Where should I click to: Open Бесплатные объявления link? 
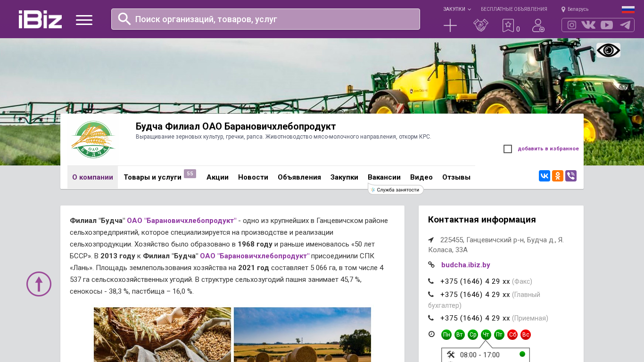514,9
